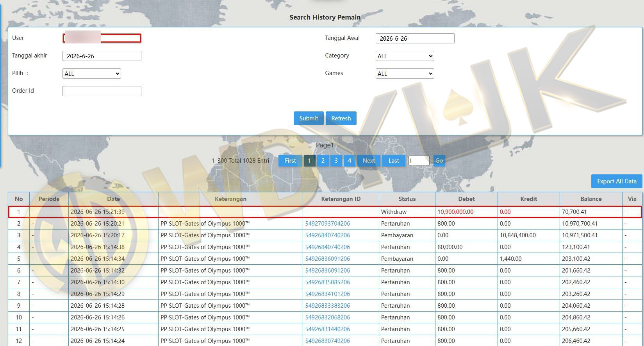Click the Status column header
The height and width of the screenshot is (346, 644).
[x=407, y=199]
